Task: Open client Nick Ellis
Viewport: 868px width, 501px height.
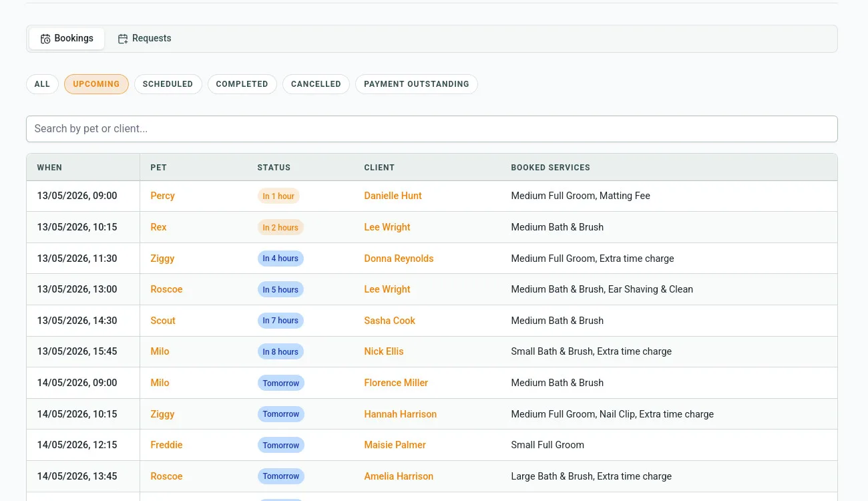Action: coord(384,351)
